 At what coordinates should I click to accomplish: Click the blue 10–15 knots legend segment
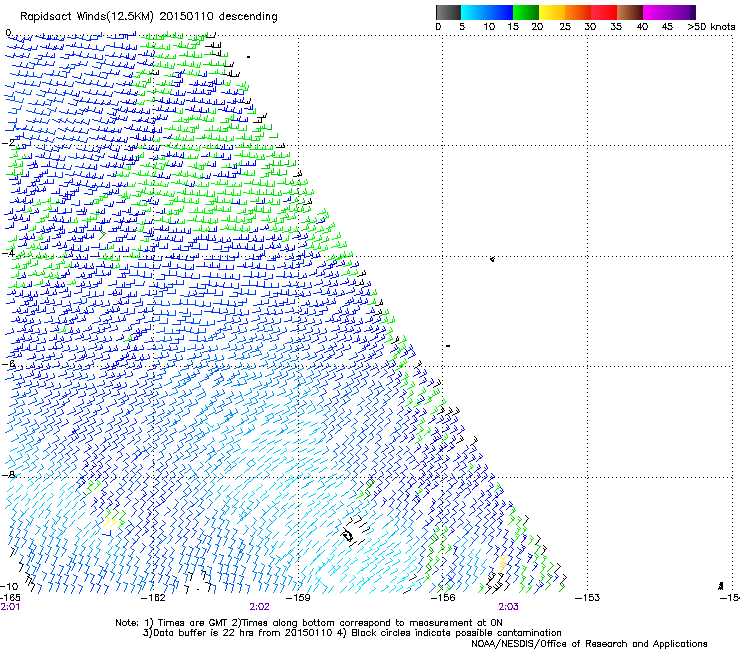[x=500, y=12]
